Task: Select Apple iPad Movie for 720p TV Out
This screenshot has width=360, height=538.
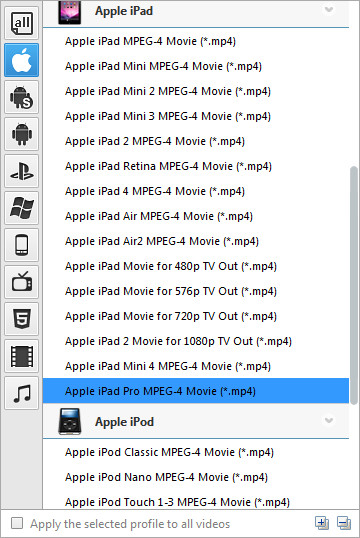Action: point(196,317)
